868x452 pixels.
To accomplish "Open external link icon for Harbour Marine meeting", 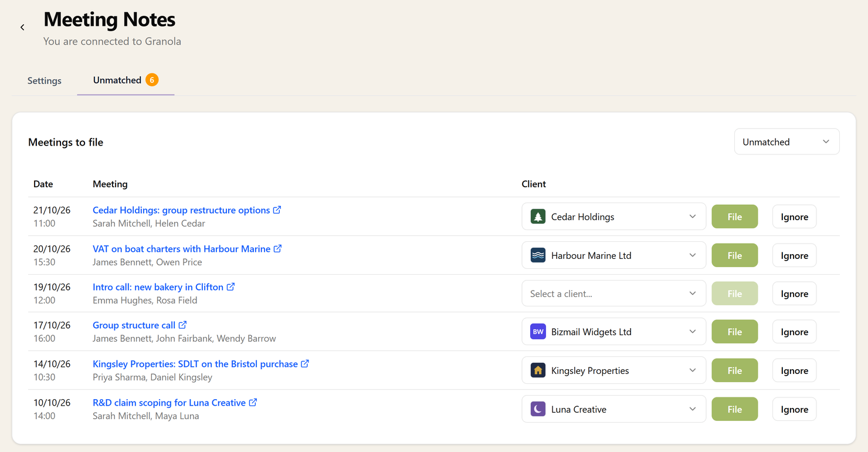I will click(x=278, y=248).
